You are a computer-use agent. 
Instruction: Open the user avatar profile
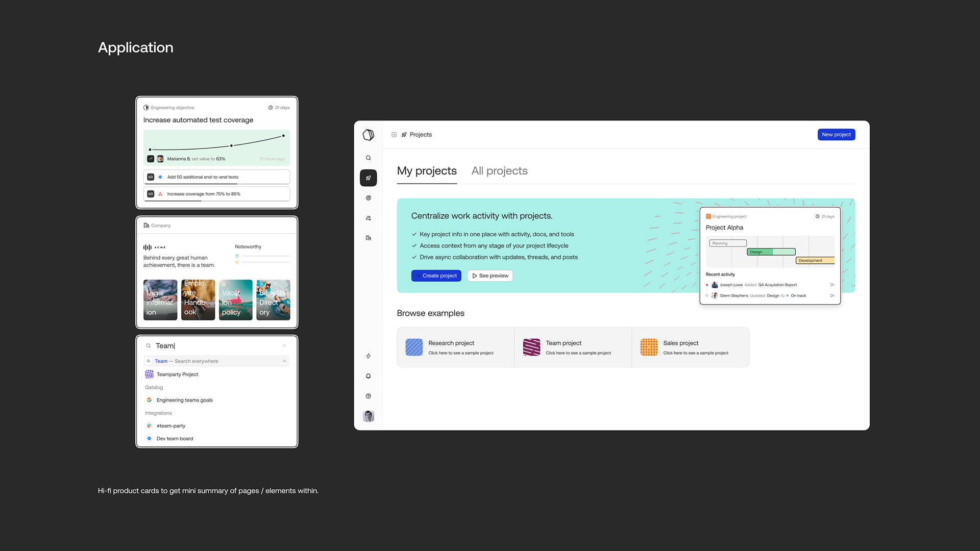(368, 416)
